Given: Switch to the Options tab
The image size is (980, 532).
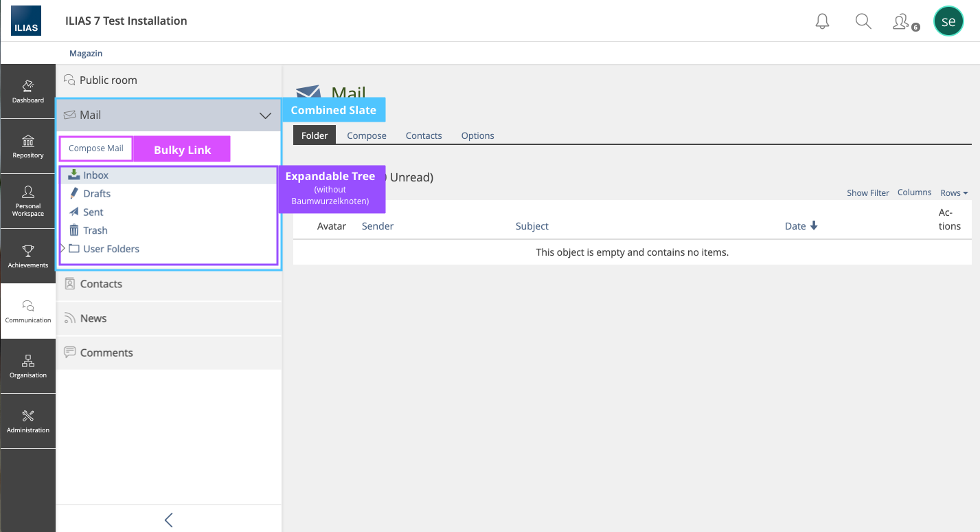Looking at the screenshot, I should pos(477,135).
